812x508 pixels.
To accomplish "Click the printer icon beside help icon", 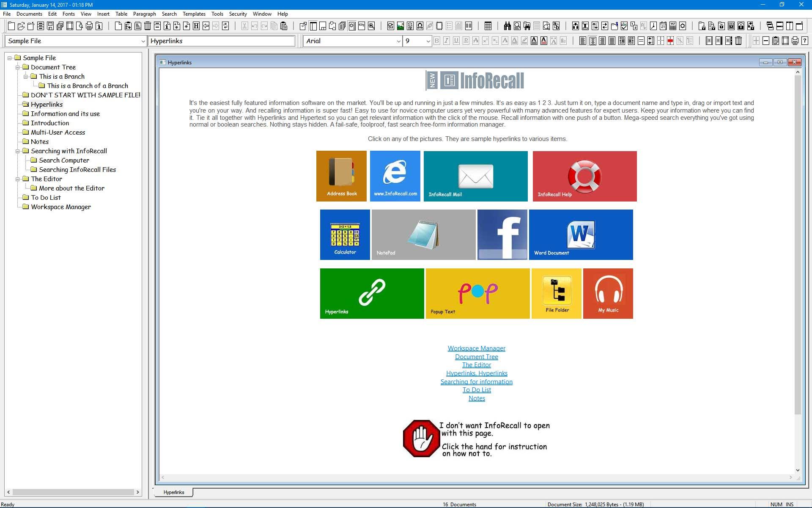I will tap(795, 41).
